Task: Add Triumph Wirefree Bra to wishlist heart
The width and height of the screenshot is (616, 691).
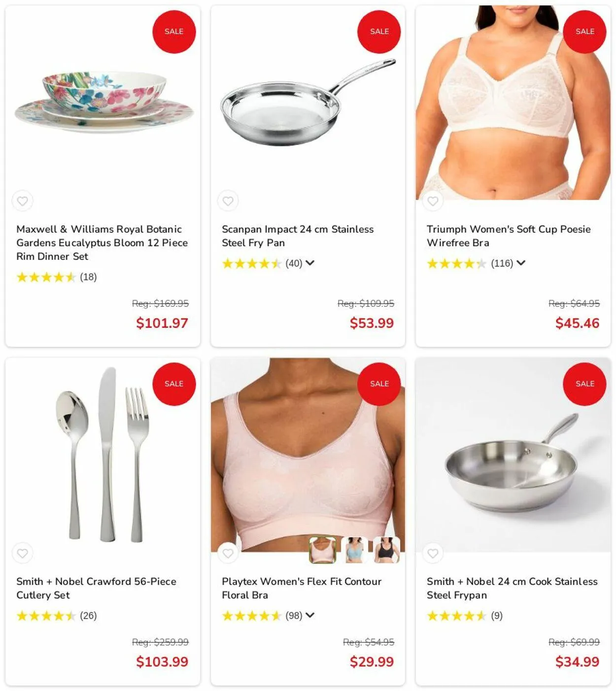Action: tap(433, 201)
